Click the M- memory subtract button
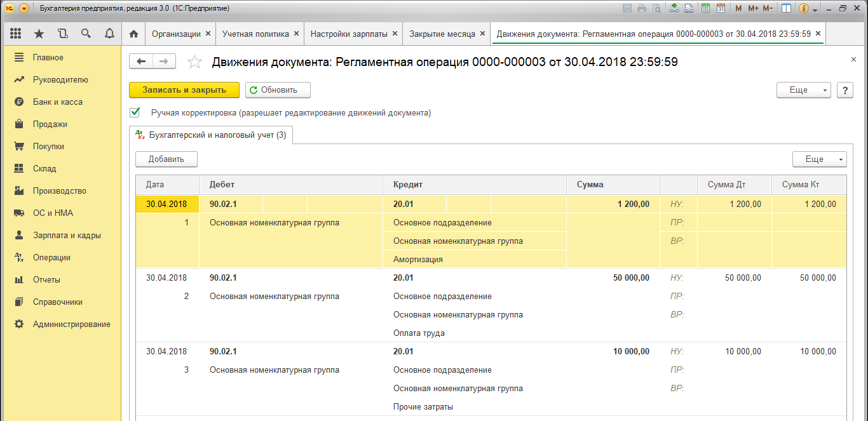This screenshot has width=868, height=421. pos(768,9)
